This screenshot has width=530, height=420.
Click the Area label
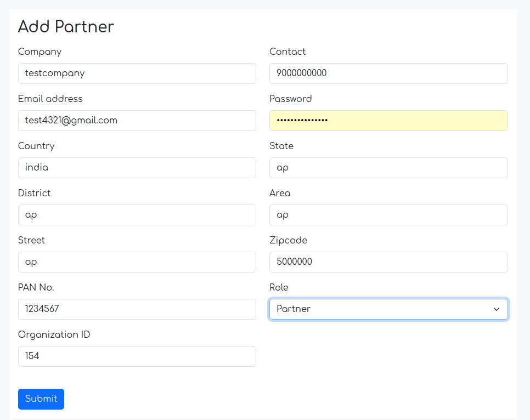pyautogui.click(x=279, y=193)
